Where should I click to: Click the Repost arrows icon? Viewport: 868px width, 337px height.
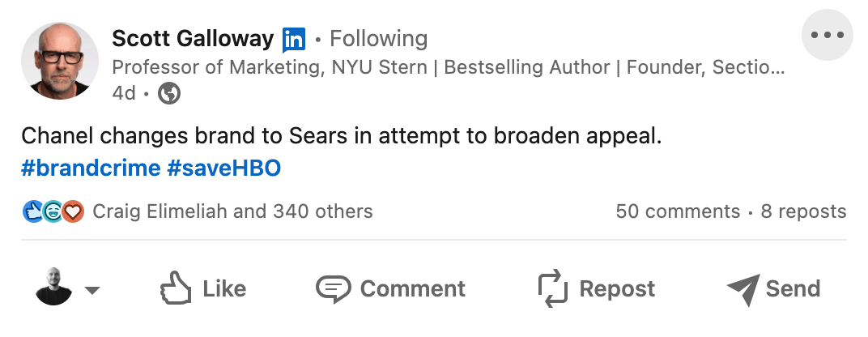(x=554, y=288)
